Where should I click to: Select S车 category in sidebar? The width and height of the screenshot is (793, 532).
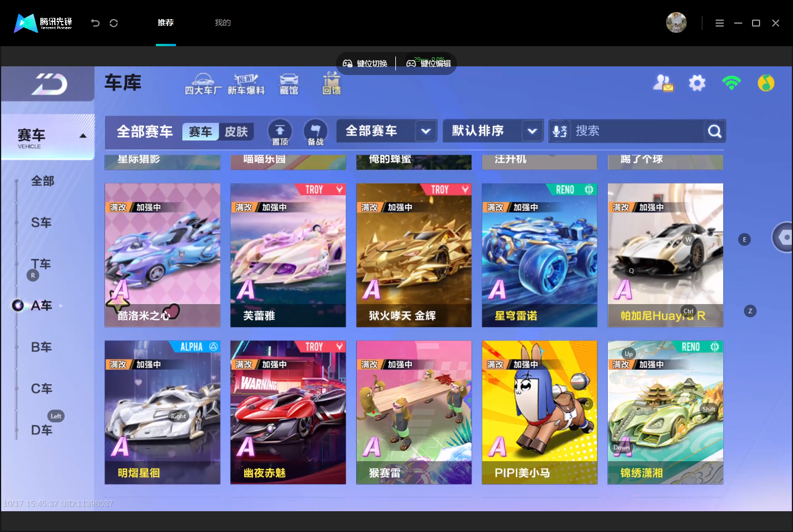click(42, 223)
